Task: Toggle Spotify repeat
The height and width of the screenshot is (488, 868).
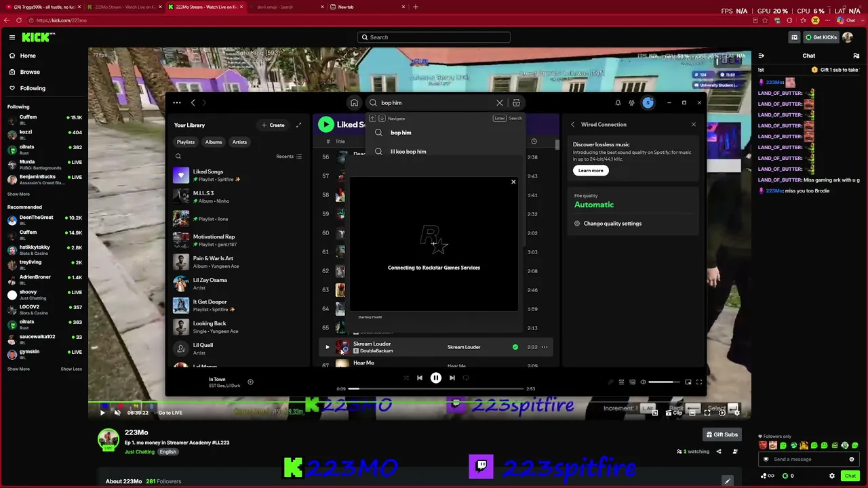Action: (466, 378)
